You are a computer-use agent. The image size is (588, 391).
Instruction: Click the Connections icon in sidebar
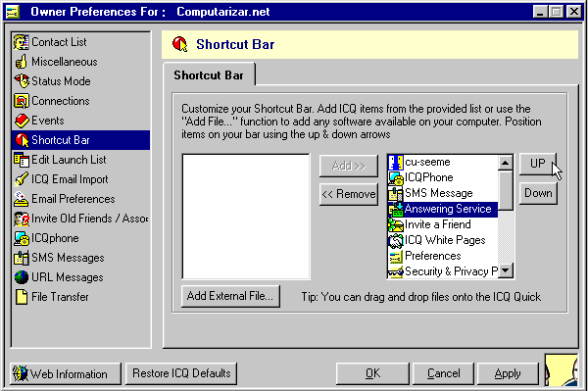(x=21, y=101)
